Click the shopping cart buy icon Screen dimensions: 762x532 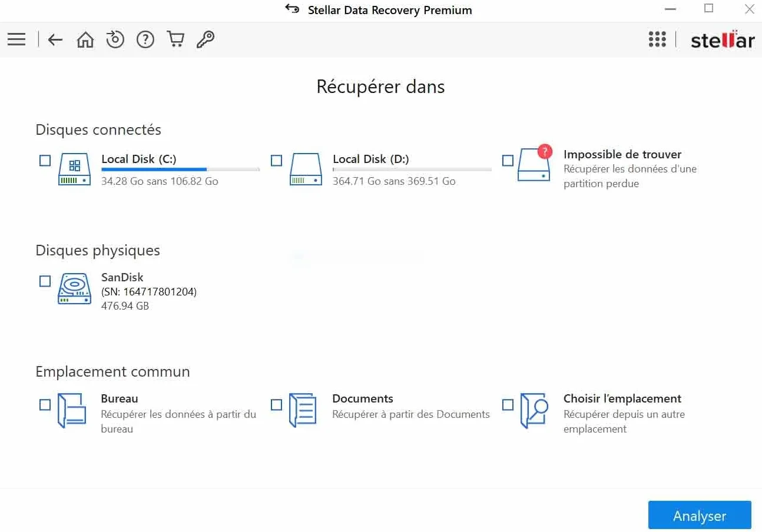click(x=175, y=39)
